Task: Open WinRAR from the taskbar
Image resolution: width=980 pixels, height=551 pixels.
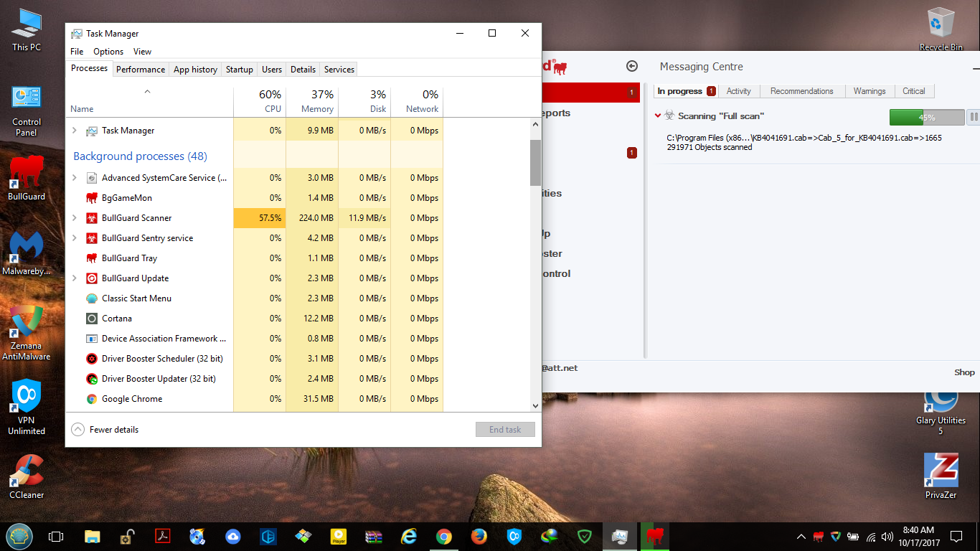Action: click(x=374, y=536)
